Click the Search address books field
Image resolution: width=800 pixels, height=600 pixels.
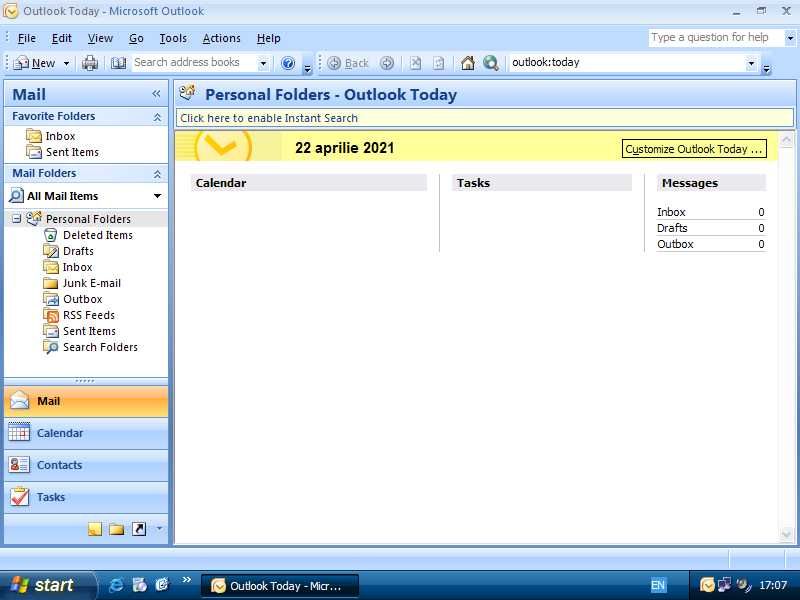(x=194, y=63)
